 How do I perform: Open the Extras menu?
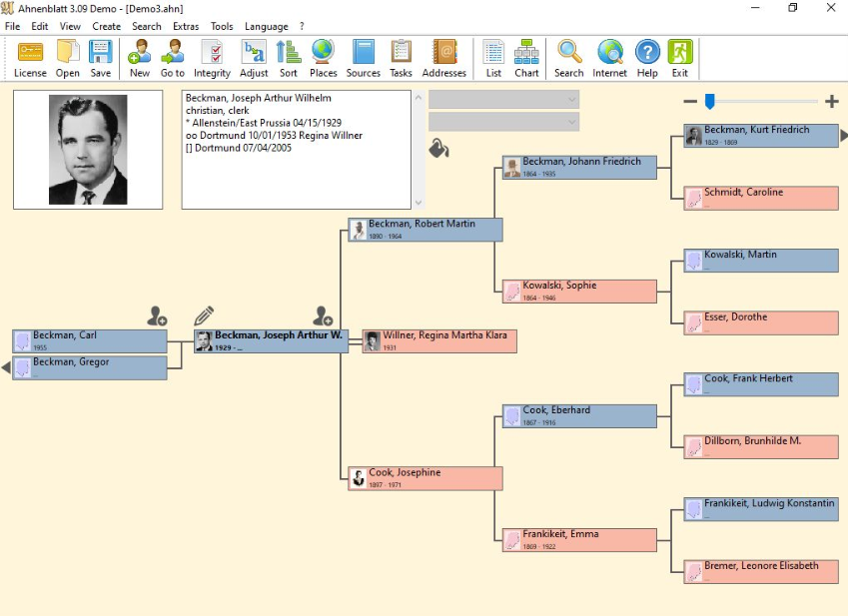pyautogui.click(x=186, y=26)
